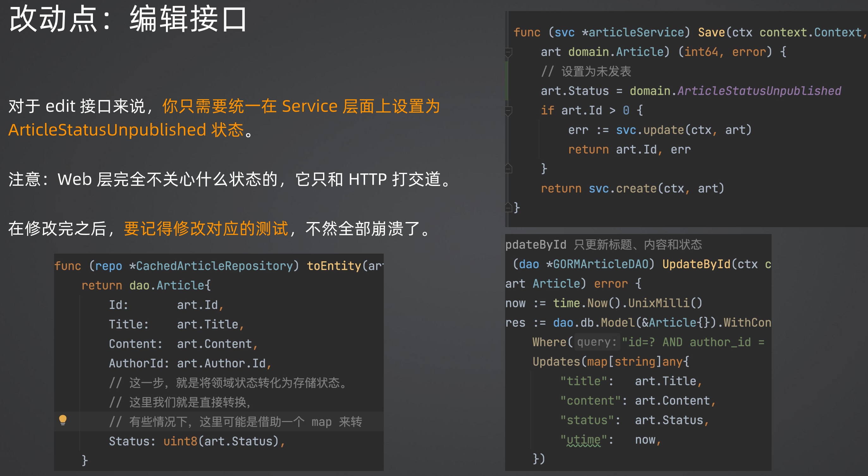Click 'svc.update(ctx, art)' call
Viewport: 868px width, 476px height.
coord(684,130)
